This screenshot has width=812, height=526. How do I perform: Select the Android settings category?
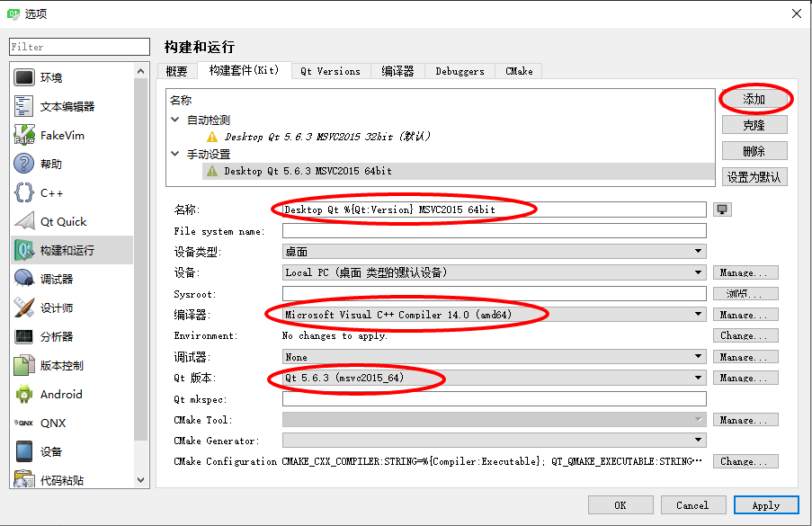(60, 395)
